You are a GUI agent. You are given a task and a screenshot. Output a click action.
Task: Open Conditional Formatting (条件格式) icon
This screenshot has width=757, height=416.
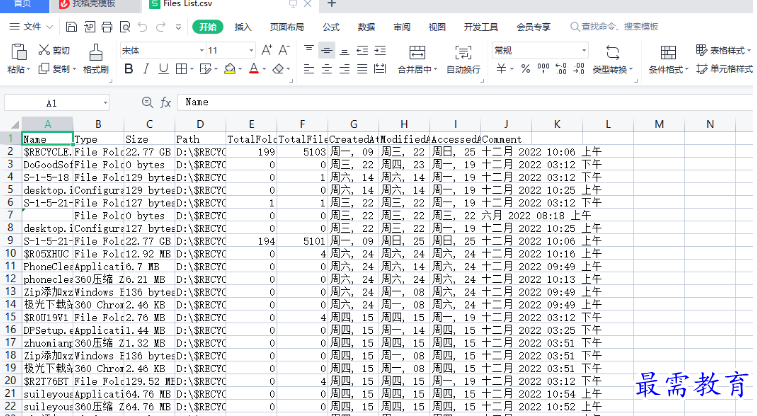pyautogui.click(x=668, y=53)
